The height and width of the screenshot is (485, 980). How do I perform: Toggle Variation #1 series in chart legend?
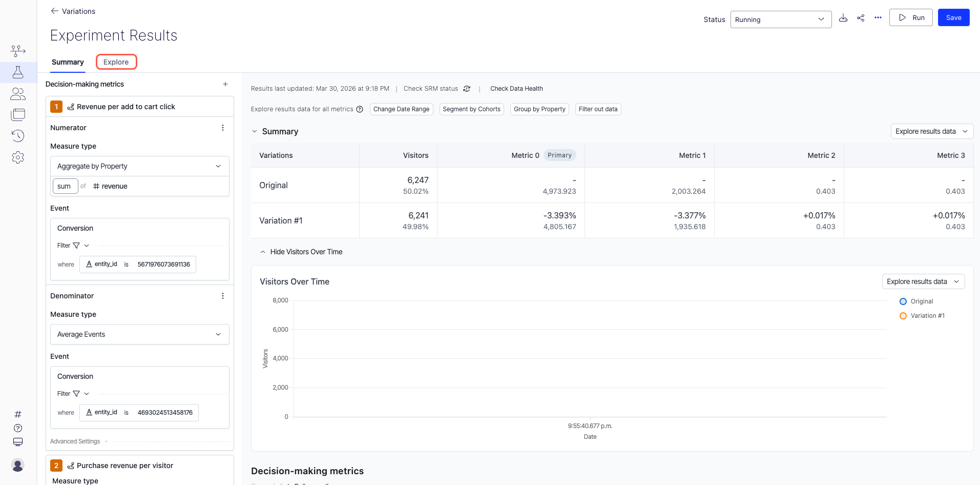(x=927, y=316)
